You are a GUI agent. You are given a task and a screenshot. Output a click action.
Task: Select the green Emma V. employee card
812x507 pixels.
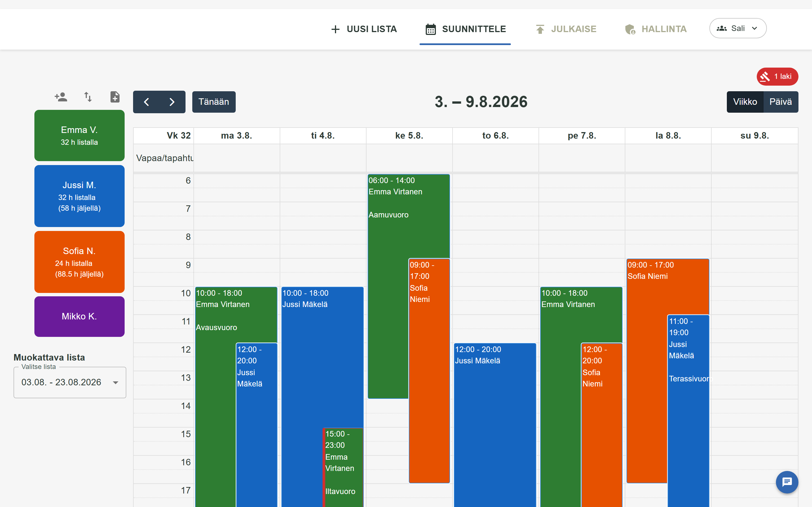tap(80, 135)
